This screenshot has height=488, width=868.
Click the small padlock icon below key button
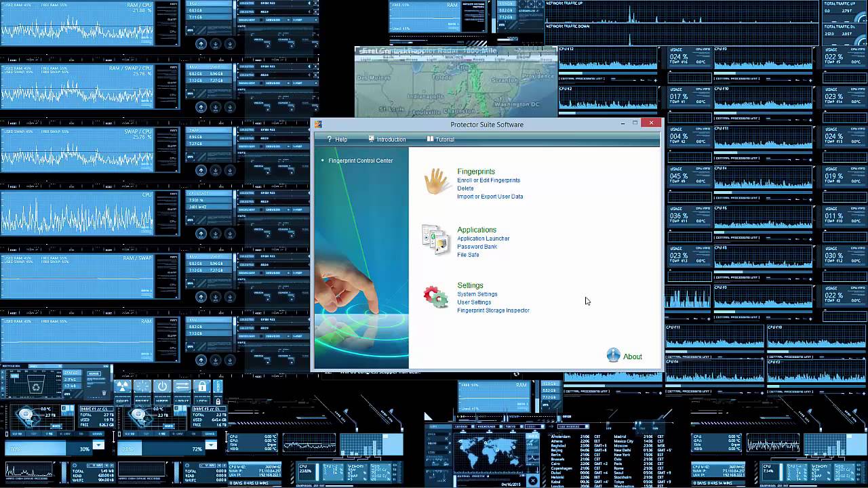218,401
